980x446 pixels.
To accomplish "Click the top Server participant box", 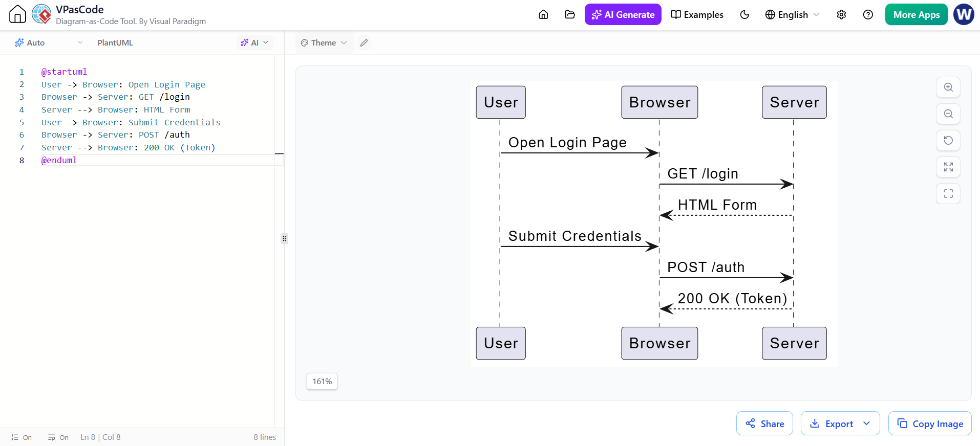I will [x=794, y=102].
